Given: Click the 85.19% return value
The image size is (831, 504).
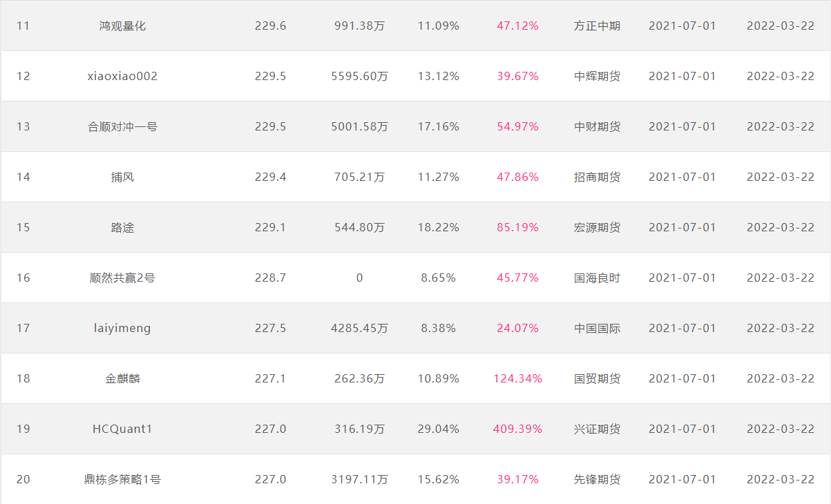Looking at the screenshot, I should click(517, 228).
